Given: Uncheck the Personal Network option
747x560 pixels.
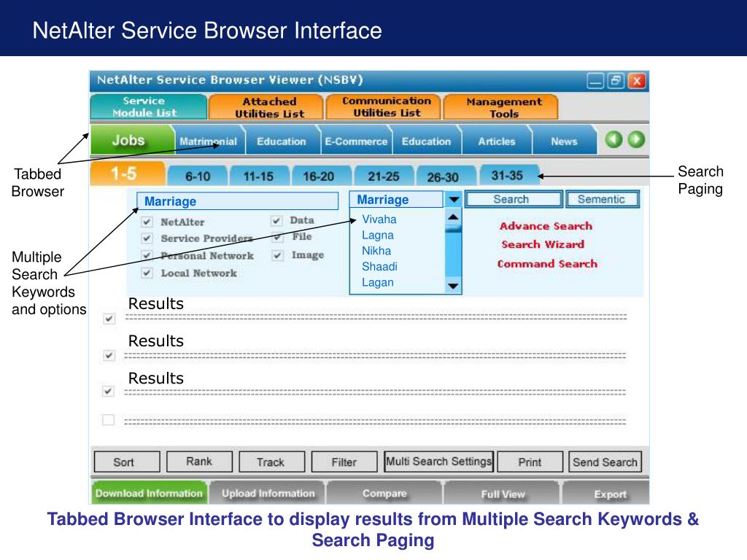Looking at the screenshot, I should [147, 256].
